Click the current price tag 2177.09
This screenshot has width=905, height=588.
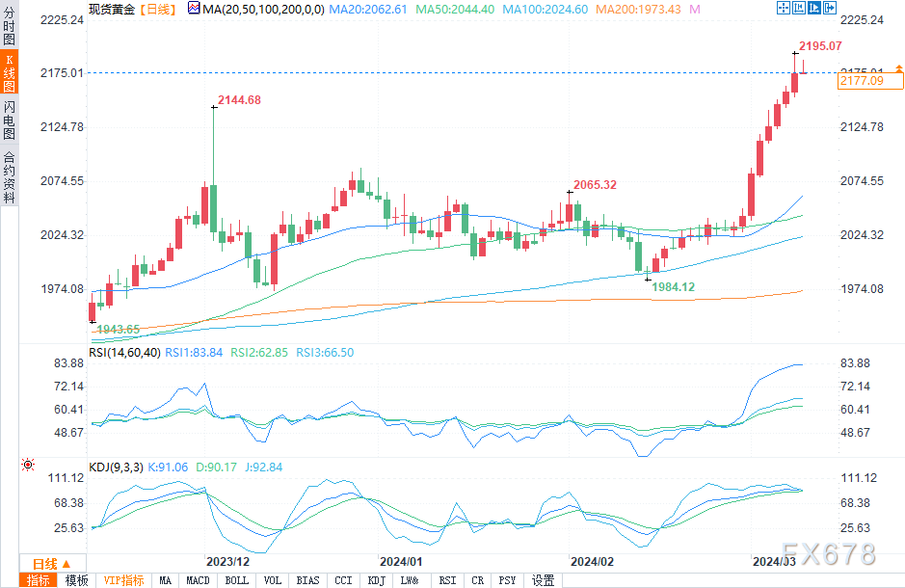(x=869, y=81)
